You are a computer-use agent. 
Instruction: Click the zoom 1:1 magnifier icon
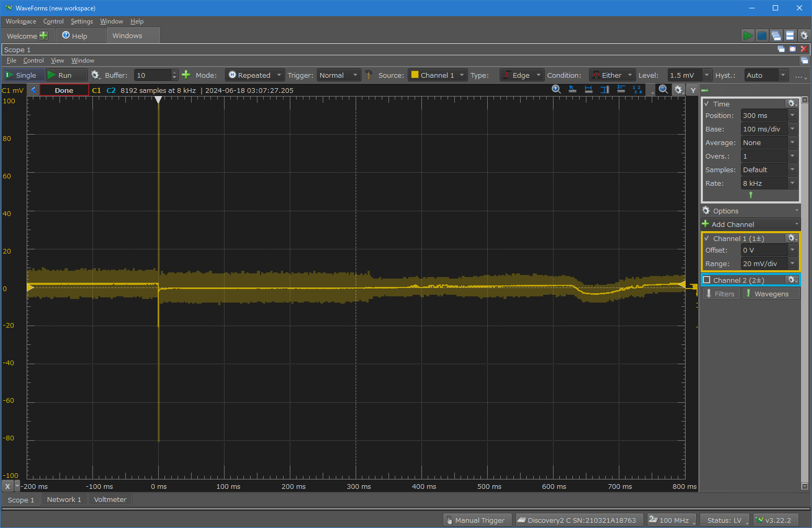click(557, 89)
